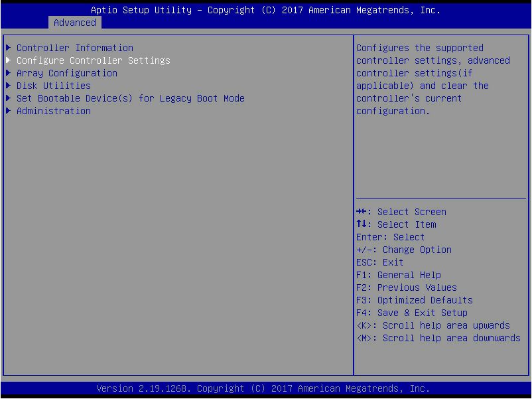532x399 pixels.
Task: Click the Aptio Setup Utility title text
Action: (x=265, y=10)
